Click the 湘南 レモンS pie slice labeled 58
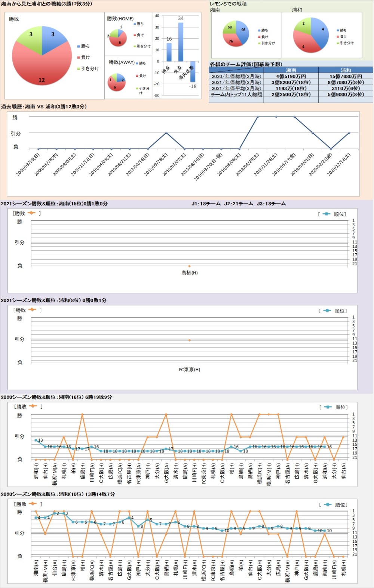This screenshot has height=588, width=374. (229, 27)
